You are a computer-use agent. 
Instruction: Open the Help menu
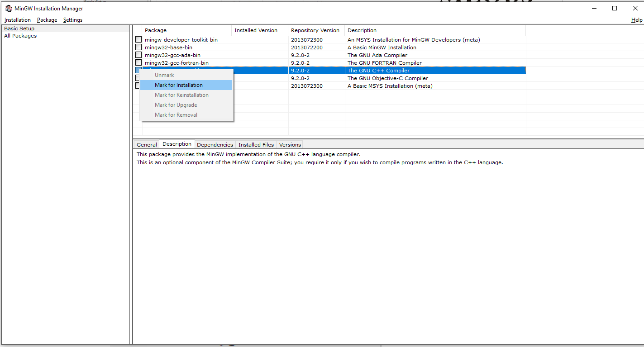[637, 20]
